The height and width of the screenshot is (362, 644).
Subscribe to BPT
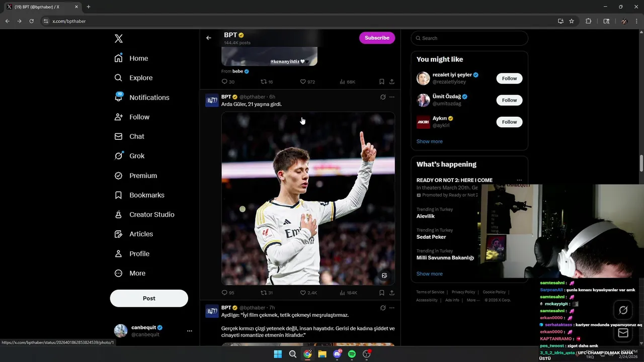tap(377, 38)
